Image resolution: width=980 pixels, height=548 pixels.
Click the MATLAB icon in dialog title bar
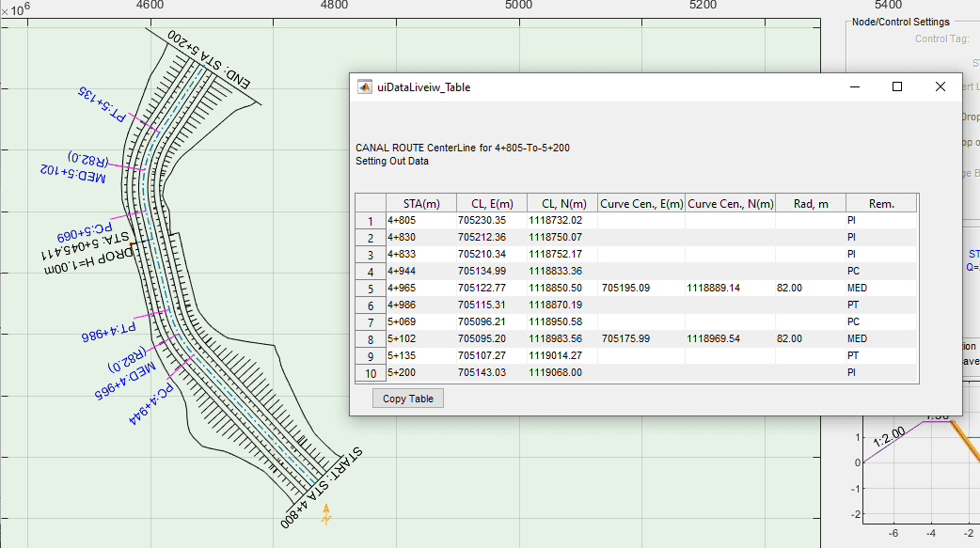[364, 87]
